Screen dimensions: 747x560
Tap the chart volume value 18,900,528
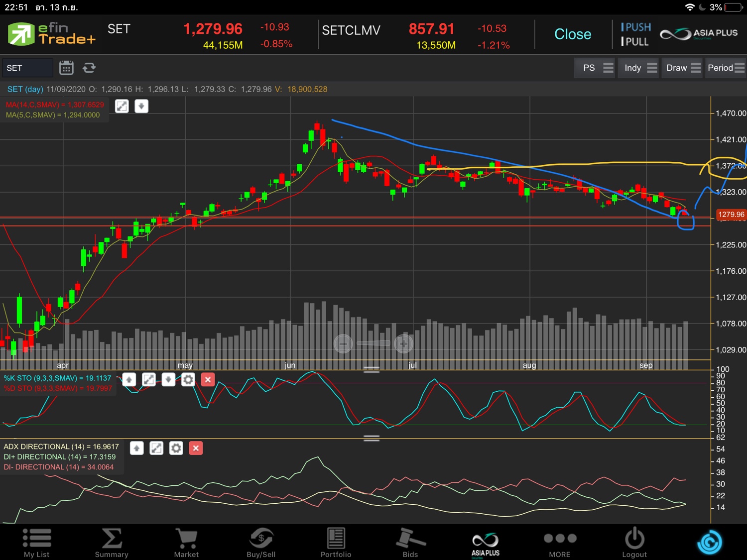(307, 89)
